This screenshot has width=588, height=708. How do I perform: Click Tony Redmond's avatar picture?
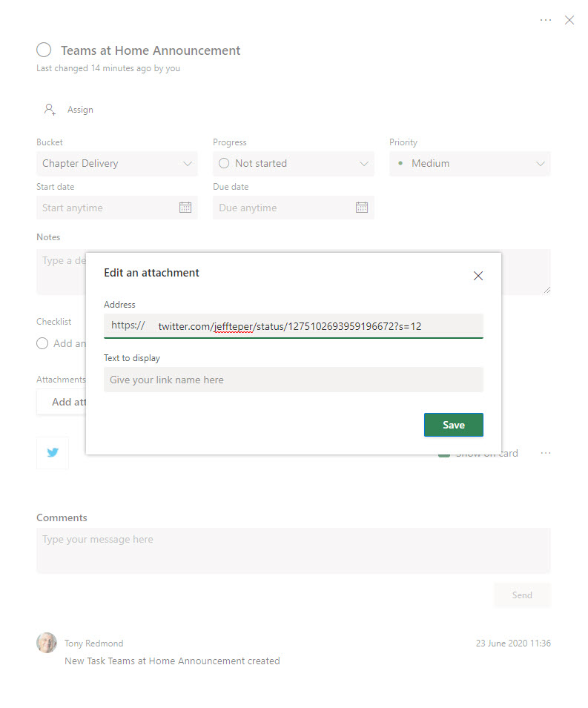click(x=47, y=643)
